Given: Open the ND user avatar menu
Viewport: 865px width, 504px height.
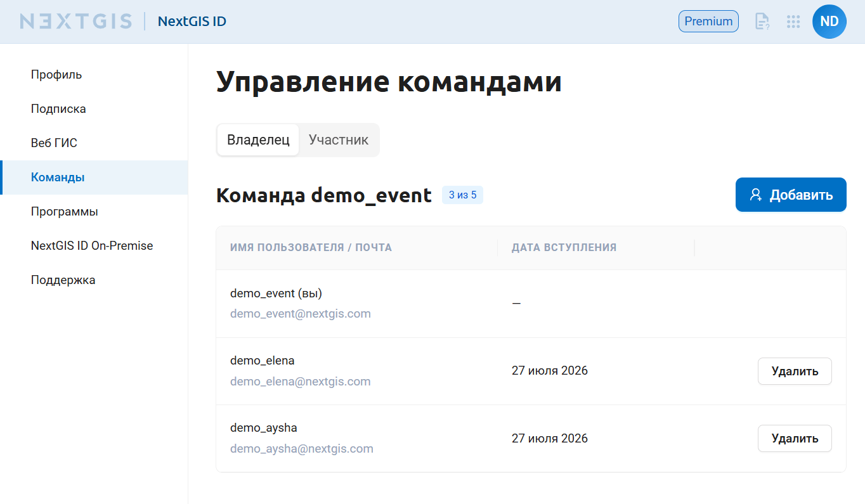Looking at the screenshot, I should coord(829,22).
